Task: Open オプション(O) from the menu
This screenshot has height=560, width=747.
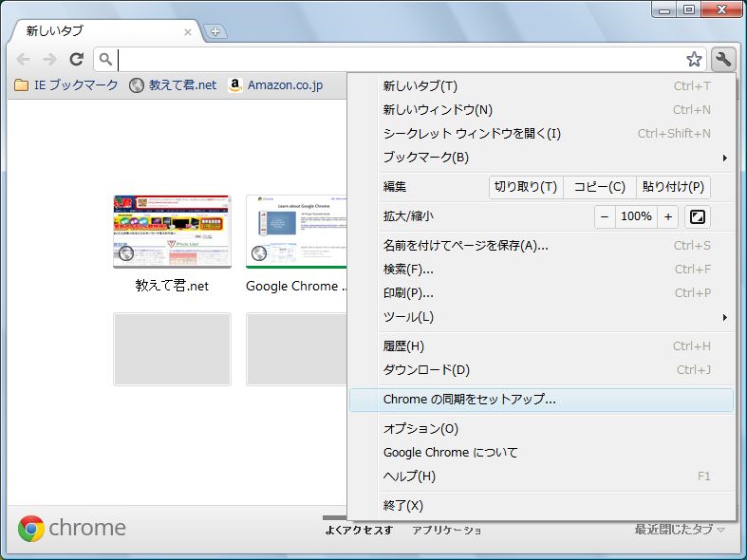Action: pyautogui.click(x=542, y=429)
